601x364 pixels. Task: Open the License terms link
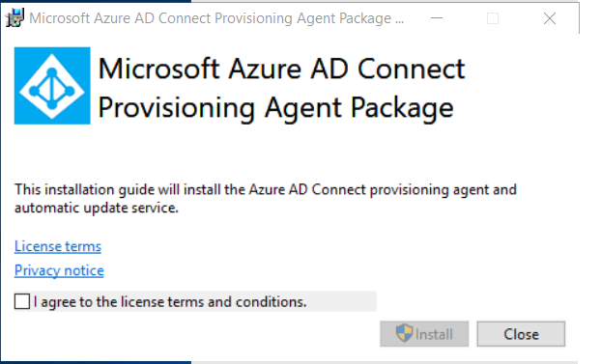(x=58, y=246)
